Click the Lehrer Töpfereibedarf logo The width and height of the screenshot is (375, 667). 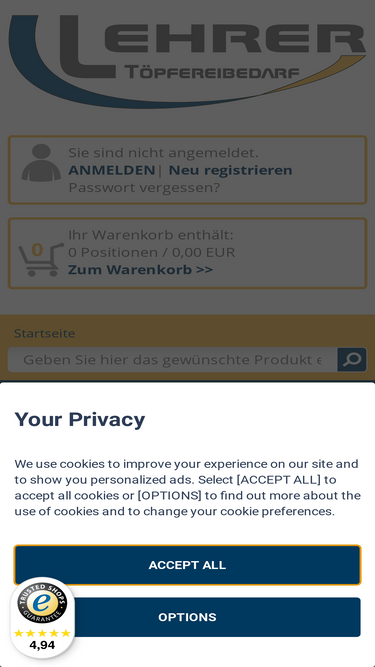pos(187,60)
